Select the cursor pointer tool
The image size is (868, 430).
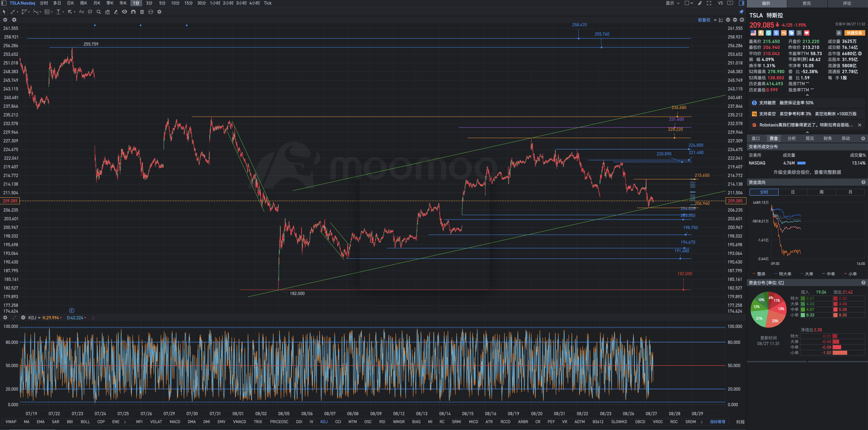coord(4,12)
